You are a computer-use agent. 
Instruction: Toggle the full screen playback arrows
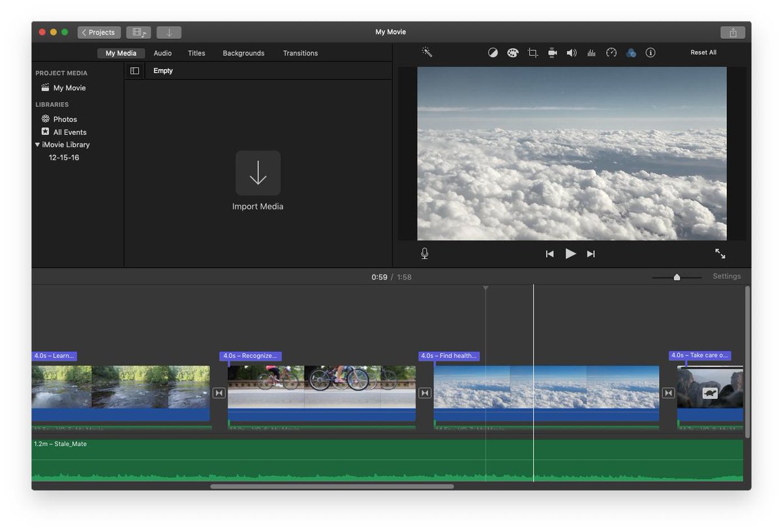point(720,254)
